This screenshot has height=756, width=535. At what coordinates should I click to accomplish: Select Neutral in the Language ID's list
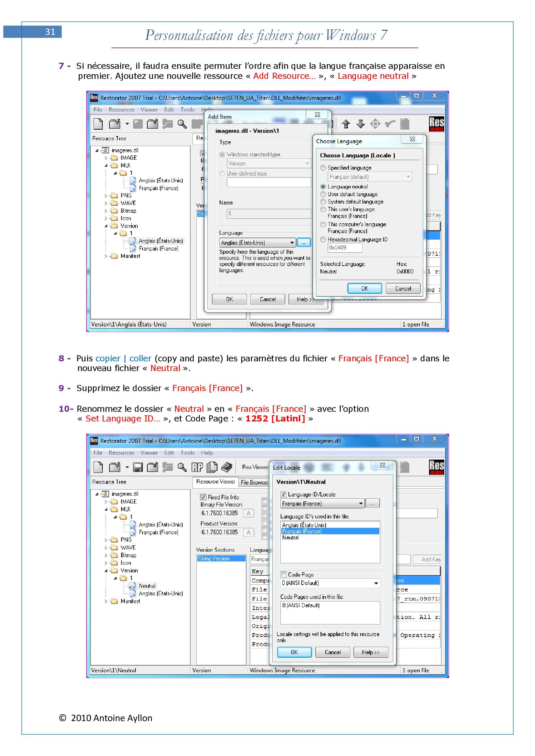(330, 538)
